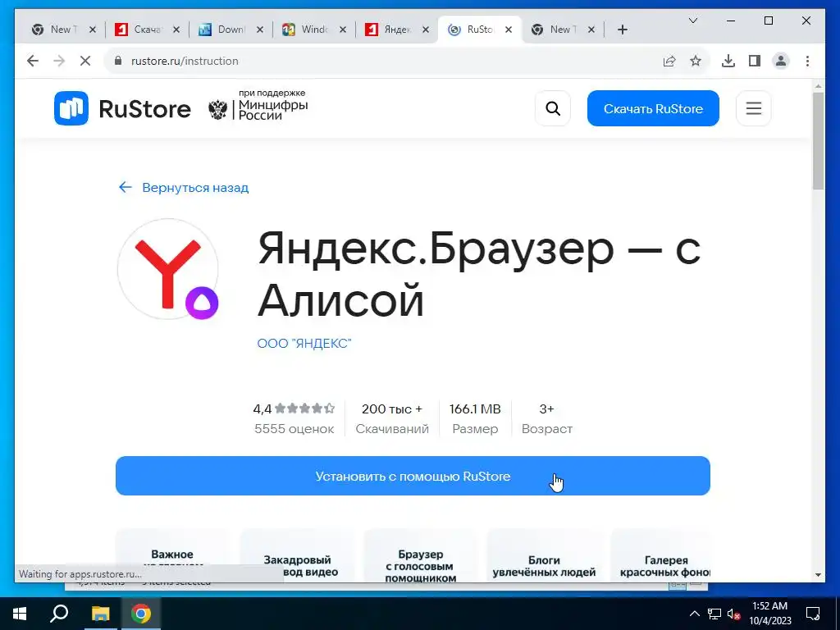This screenshot has height=630, width=840.
Task: Click the page vertical scrollbar thumb
Action: point(818,140)
